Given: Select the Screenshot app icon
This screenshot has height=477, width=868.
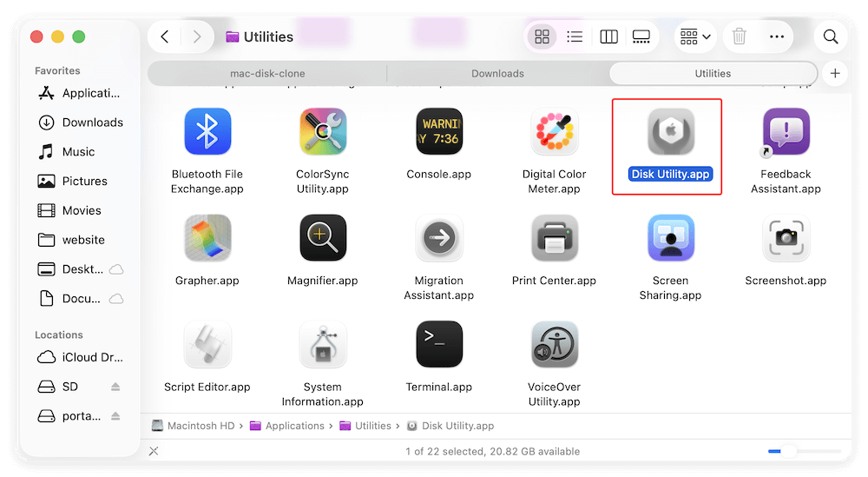Looking at the screenshot, I should pyautogui.click(x=786, y=238).
